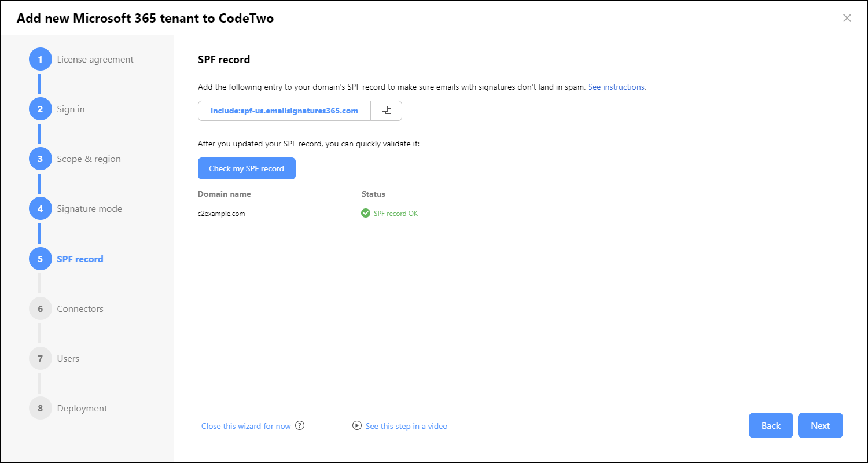868x463 pixels.
Task: Open Deployment step label
Action: pos(82,408)
